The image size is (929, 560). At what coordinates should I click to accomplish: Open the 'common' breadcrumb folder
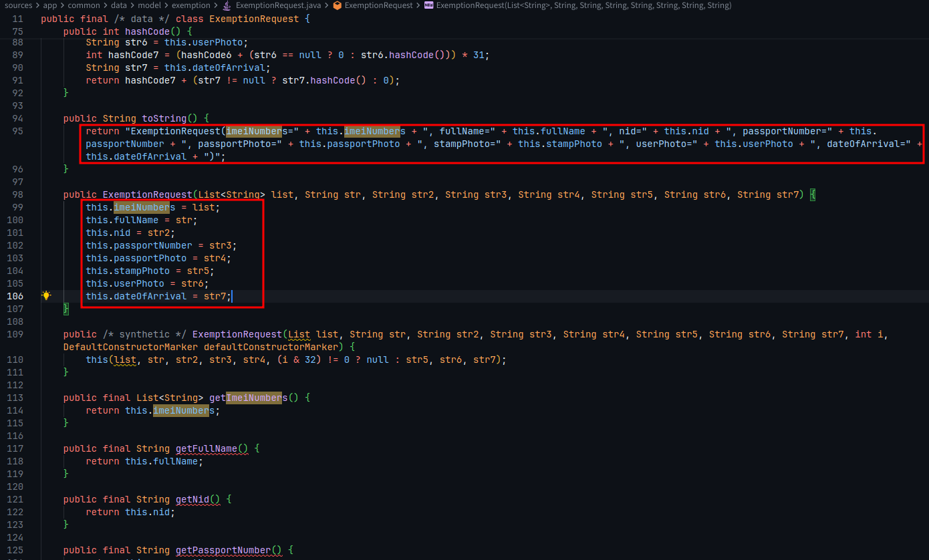tap(84, 5)
